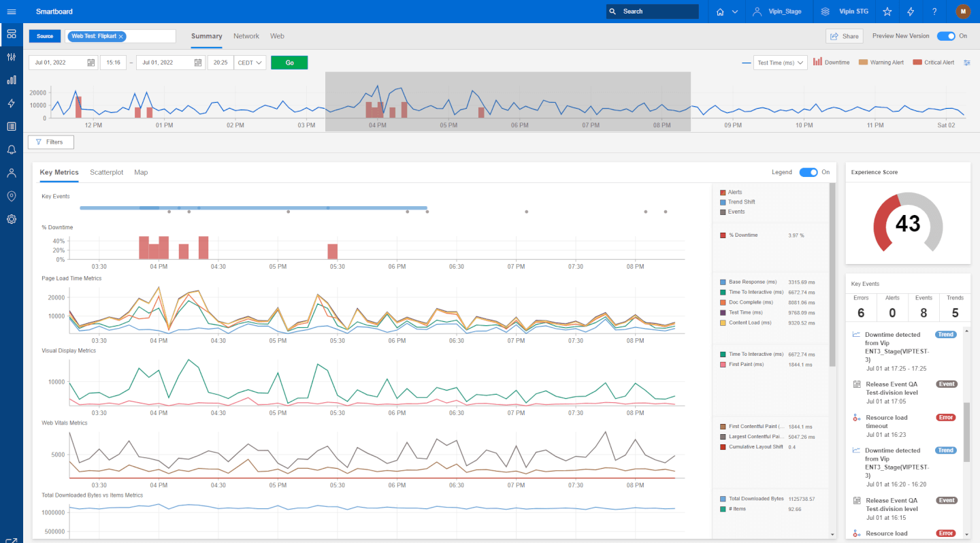Select the alerts lightning icon in sidebar

click(11, 103)
